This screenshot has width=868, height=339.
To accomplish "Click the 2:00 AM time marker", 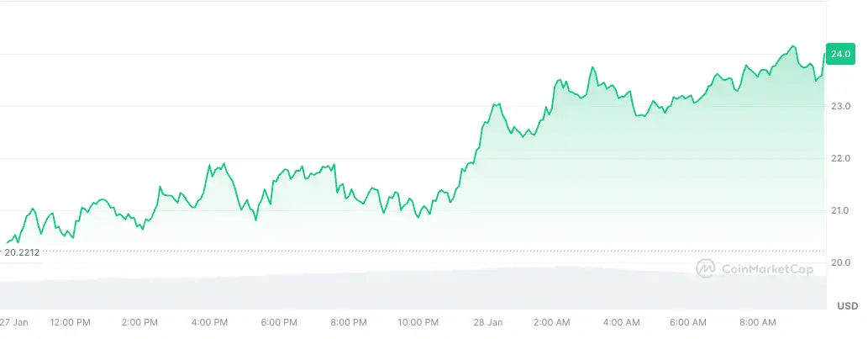I will coord(552,321).
